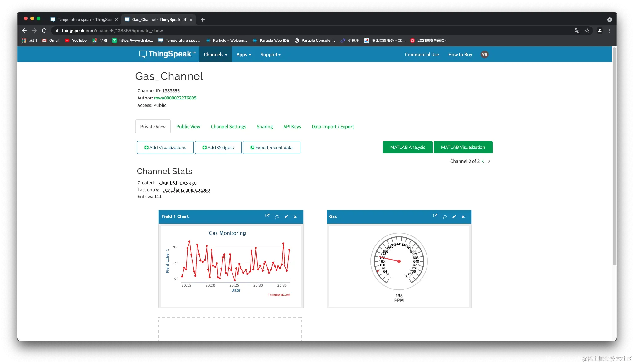Open Commercial Use link
This screenshot has height=364, width=634.
tap(422, 55)
